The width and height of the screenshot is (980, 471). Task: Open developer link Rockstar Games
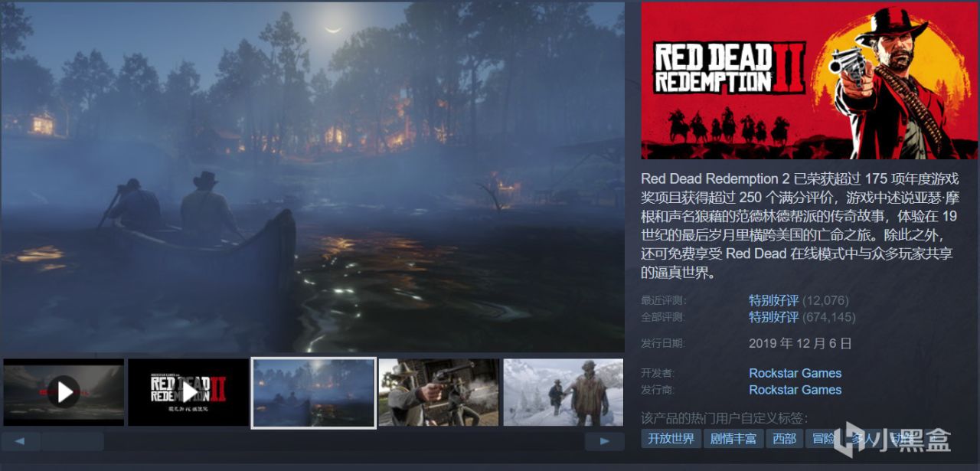click(x=795, y=373)
